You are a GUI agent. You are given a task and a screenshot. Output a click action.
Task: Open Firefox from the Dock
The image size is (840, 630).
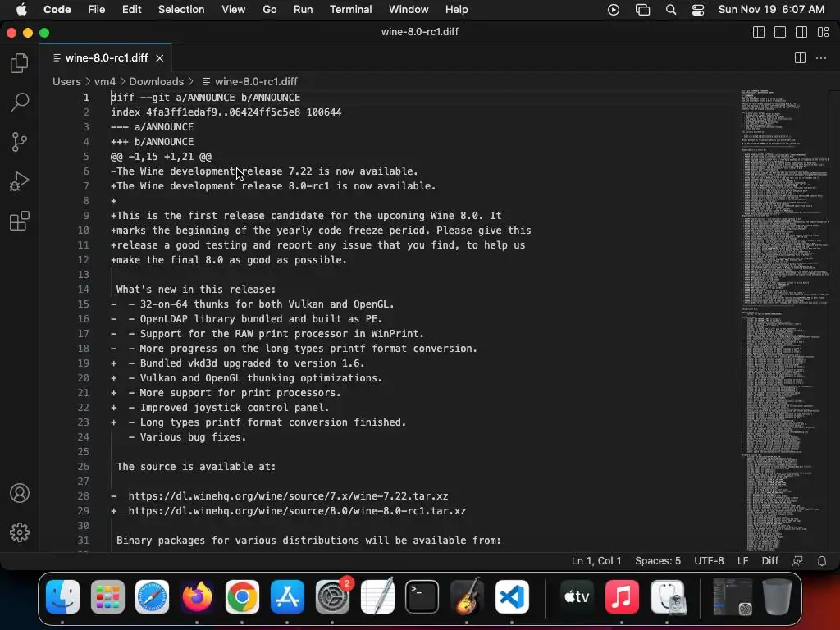point(197,597)
